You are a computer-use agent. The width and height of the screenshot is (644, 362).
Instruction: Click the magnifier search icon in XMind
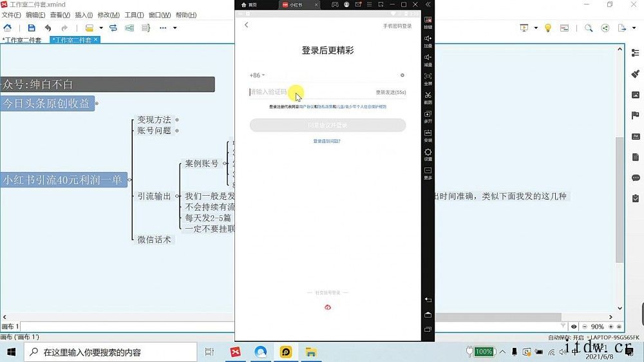(x=589, y=28)
